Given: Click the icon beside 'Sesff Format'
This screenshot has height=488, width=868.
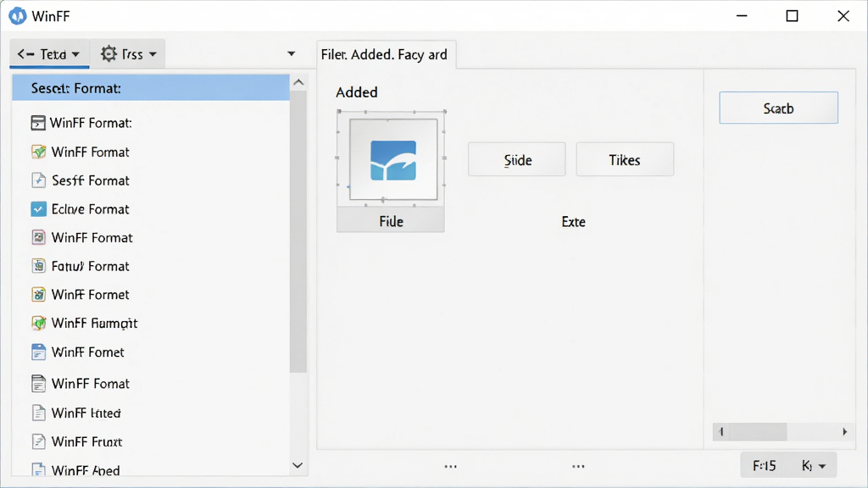Looking at the screenshot, I should pyautogui.click(x=38, y=180).
